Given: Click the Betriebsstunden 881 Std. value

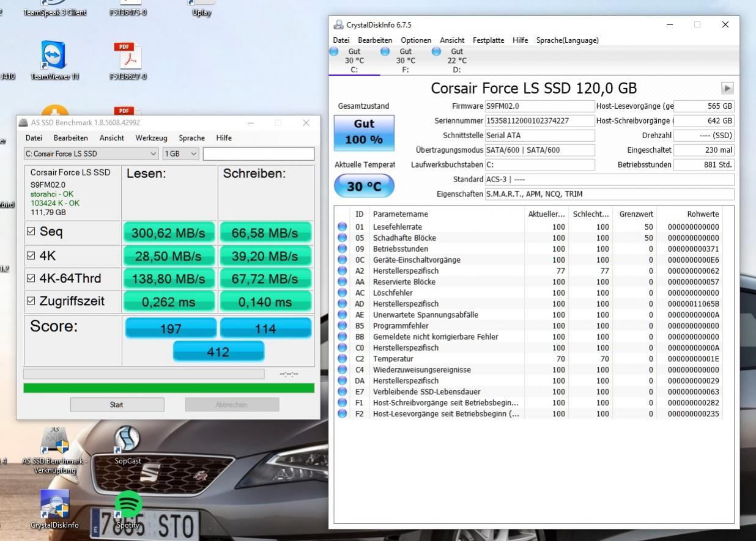Looking at the screenshot, I should (x=703, y=164).
